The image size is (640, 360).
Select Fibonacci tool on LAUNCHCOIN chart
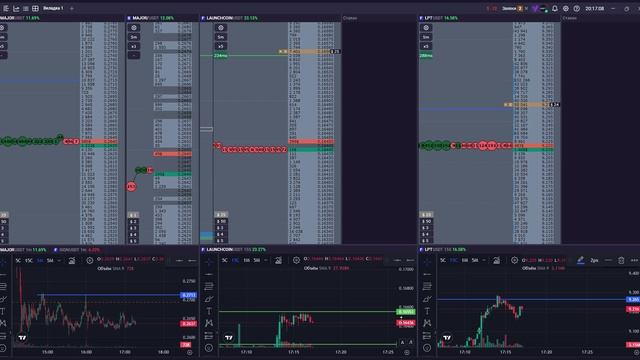(209, 287)
